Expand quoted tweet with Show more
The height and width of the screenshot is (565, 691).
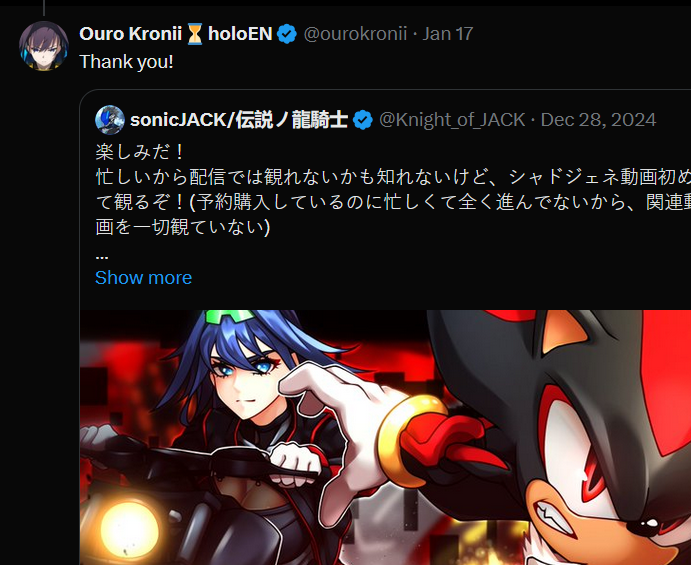(144, 278)
